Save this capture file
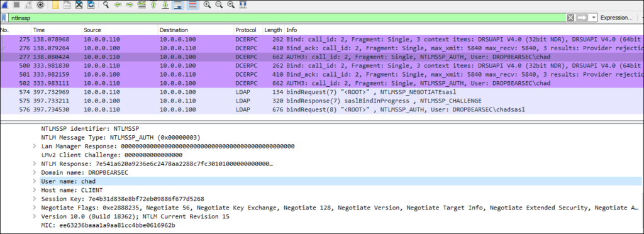This screenshot has width=644, height=234. [67, 5]
